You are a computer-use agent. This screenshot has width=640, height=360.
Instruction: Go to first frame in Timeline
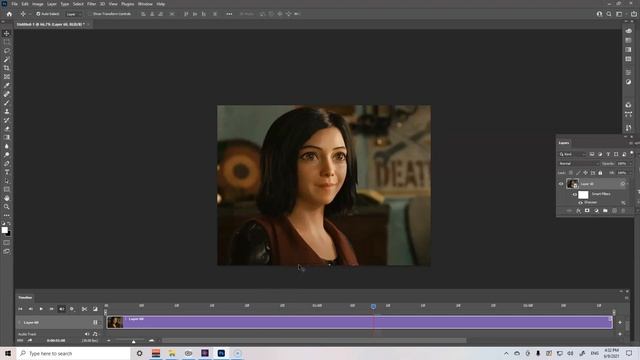pyautogui.click(x=20, y=309)
